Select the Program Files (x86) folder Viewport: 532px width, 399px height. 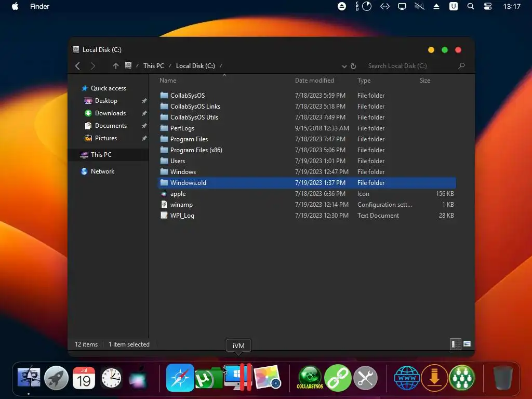tap(307, 150)
